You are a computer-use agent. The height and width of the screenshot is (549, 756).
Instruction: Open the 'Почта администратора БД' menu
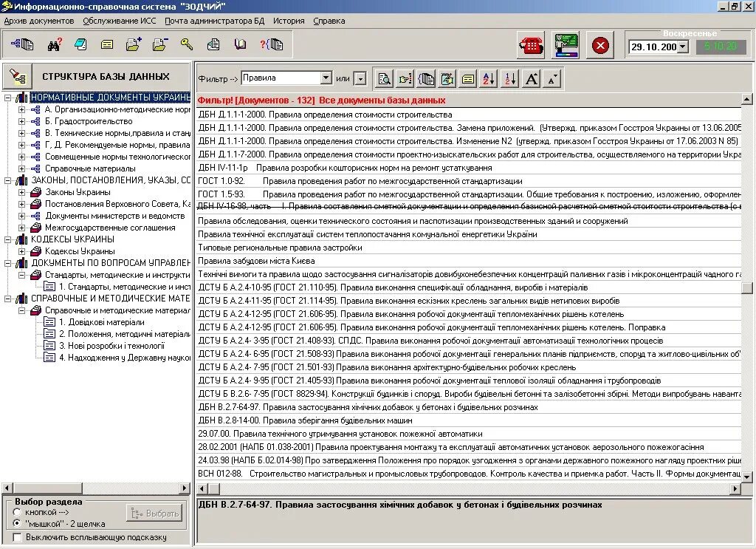click(x=215, y=21)
